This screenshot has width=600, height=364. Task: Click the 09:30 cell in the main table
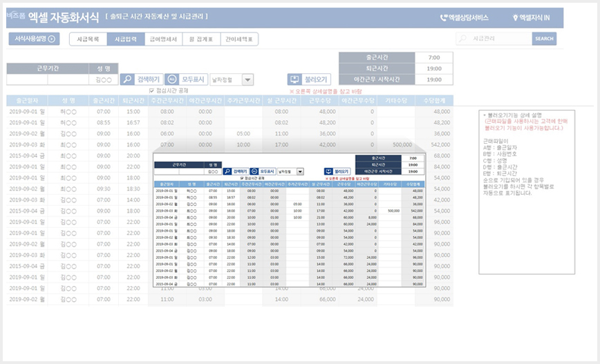pyautogui.click(x=103, y=189)
